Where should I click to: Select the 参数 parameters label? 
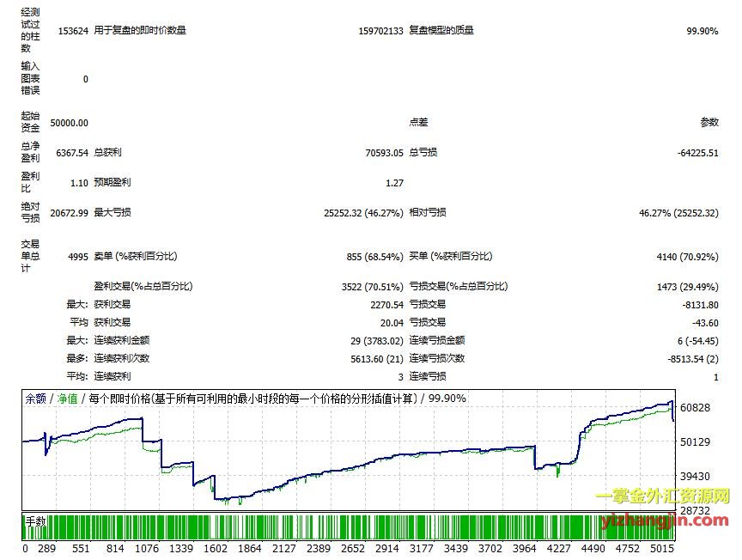pyautogui.click(x=709, y=123)
